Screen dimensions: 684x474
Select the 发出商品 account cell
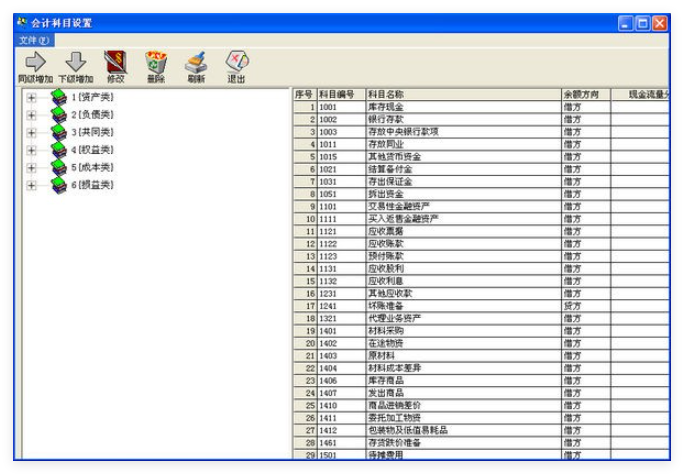pyautogui.click(x=463, y=393)
